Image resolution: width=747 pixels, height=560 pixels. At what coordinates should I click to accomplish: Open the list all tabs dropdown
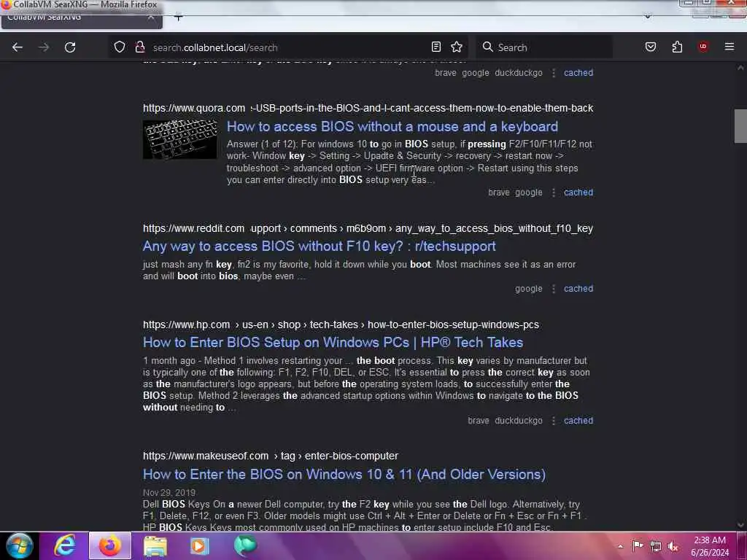click(648, 16)
